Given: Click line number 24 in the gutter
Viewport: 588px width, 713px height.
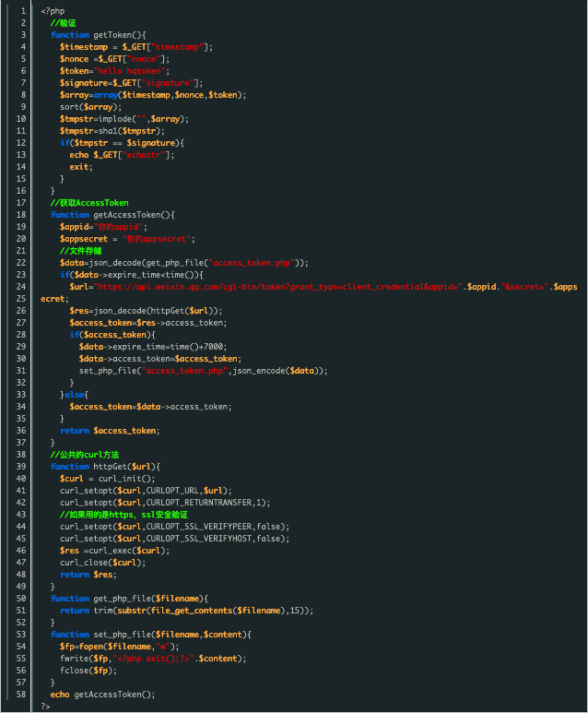Looking at the screenshot, I should pyautogui.click(x=21, y=287).
